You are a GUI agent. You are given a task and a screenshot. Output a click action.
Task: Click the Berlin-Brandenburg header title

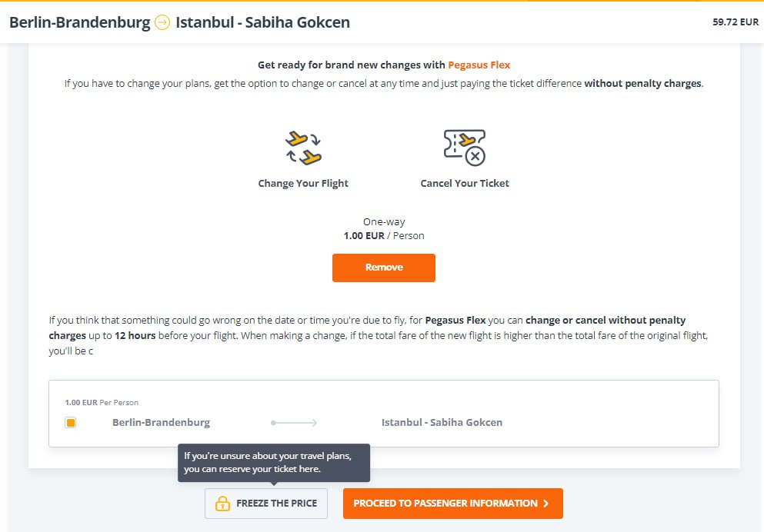80,22
